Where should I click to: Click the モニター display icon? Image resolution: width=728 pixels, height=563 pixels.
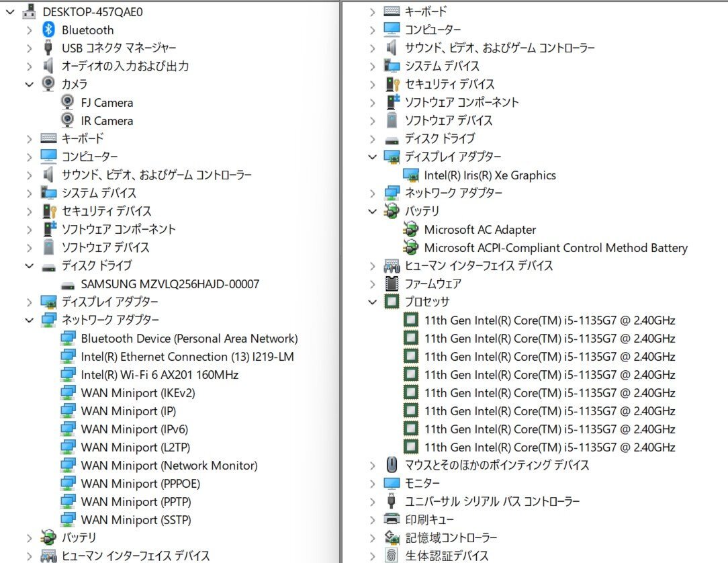tap(392, 483)
